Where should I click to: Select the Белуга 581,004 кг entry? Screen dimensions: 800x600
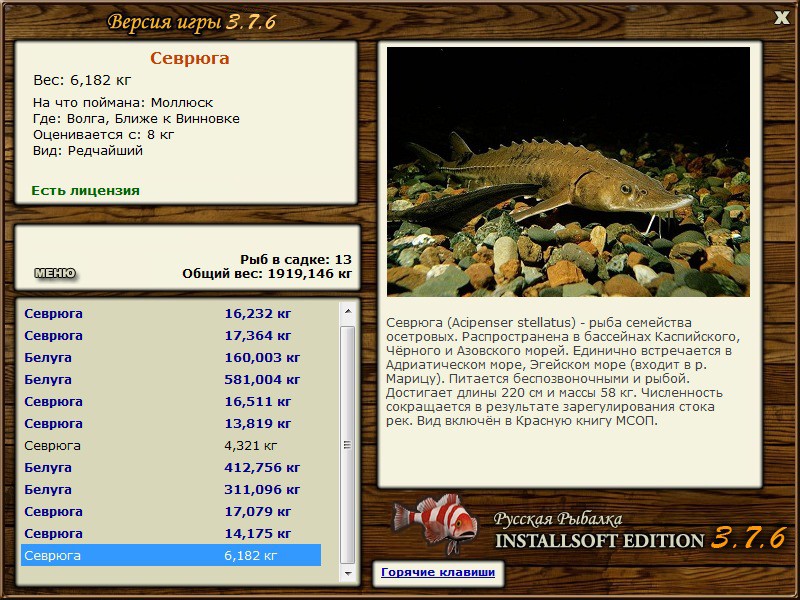point(171,380)
